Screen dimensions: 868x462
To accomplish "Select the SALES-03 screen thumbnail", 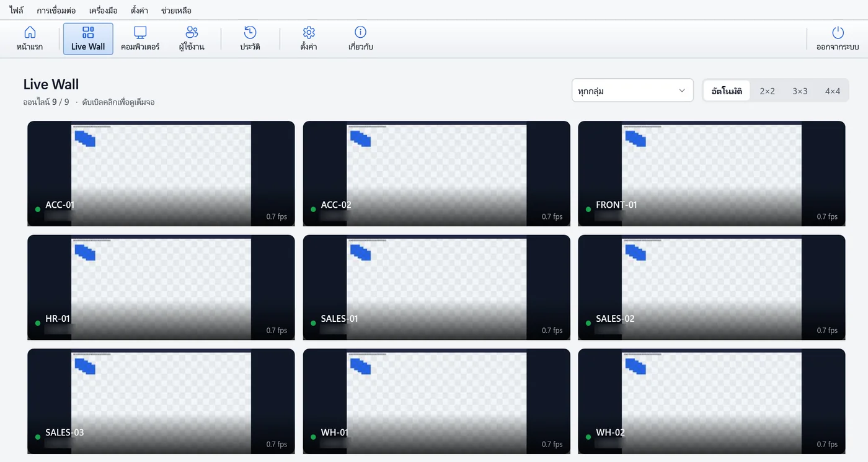I will point(161,401).
